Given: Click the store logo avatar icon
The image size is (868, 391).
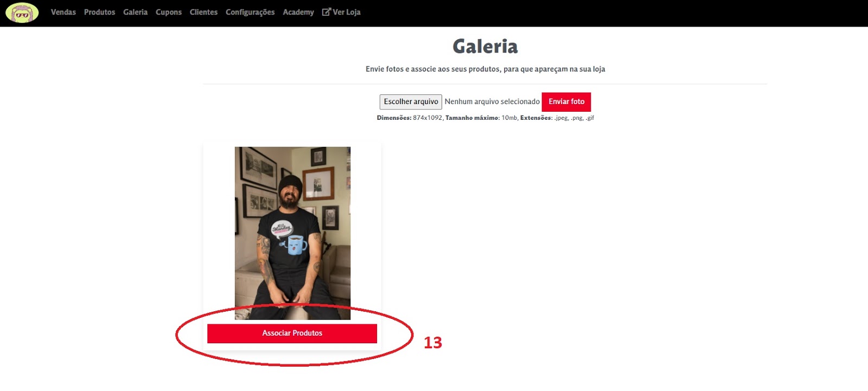Looking at the screenshot, I should [x=22, y=12].
